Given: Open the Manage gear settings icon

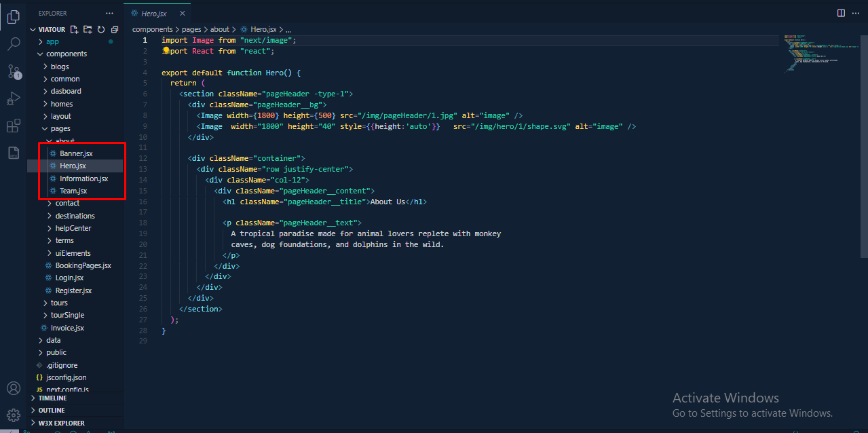Looking at the screenshot, I should pos(13,415).
